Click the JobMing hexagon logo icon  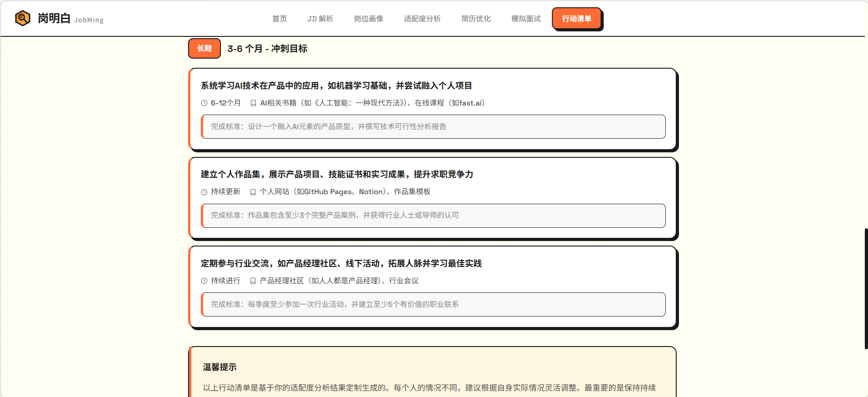tap(22, 18)
